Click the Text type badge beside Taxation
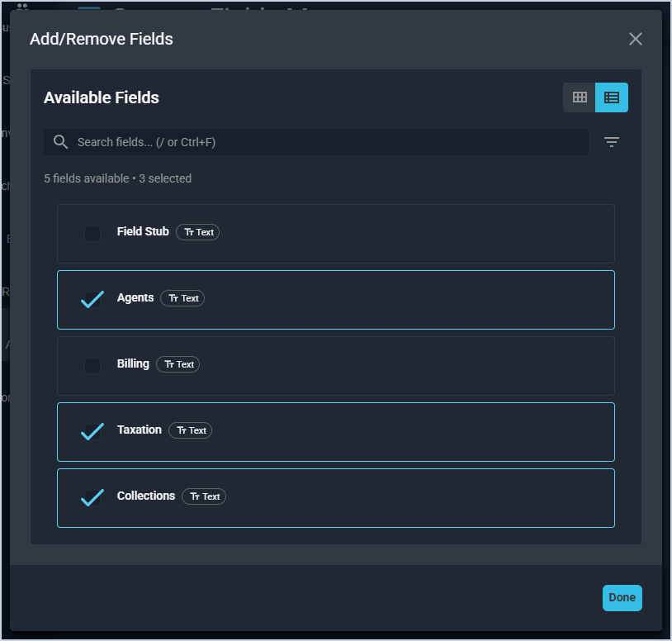Image resolution: width=672 pixels, height=641 pixels. (x=191, y=430)
